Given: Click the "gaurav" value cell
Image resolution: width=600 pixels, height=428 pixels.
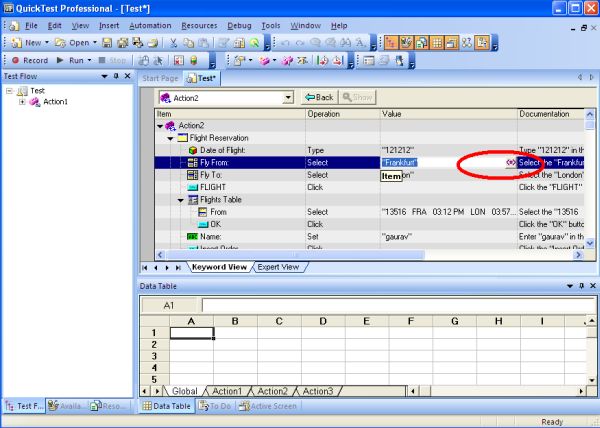Looking at the screenshot, I should [x=448, y=237].
